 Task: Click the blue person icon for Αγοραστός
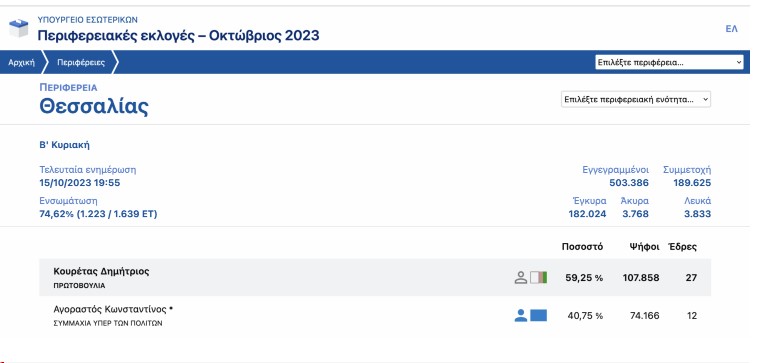521,315
